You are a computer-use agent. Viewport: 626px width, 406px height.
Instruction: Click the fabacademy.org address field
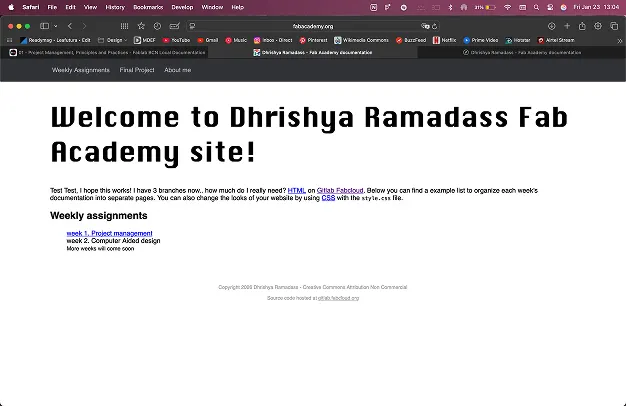(x=313, y=26)
